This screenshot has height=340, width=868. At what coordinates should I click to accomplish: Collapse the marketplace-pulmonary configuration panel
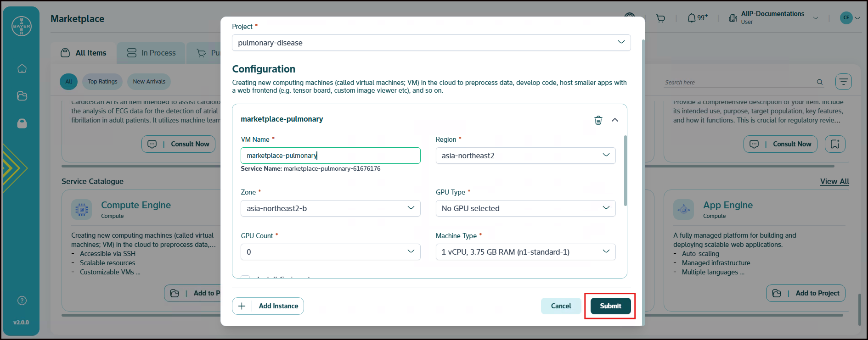pos(615,120)
